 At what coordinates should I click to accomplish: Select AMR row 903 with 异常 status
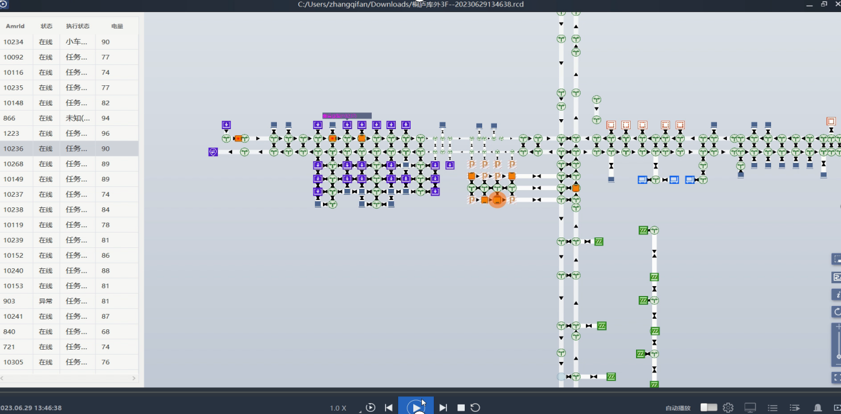click(68, 301)
